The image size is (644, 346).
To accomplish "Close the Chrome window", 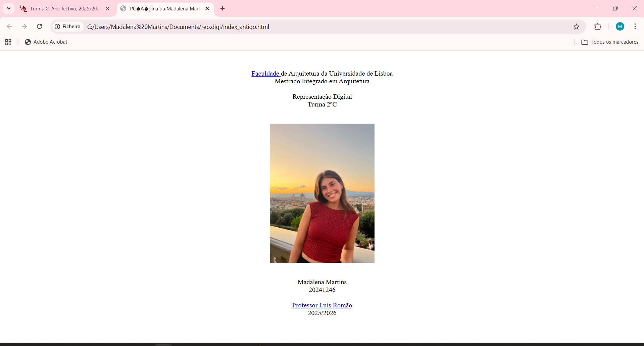I will click(634, 8).
